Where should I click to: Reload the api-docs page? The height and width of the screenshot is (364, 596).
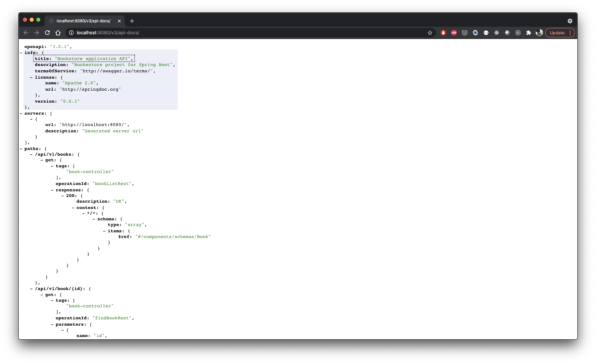[47, 33]
